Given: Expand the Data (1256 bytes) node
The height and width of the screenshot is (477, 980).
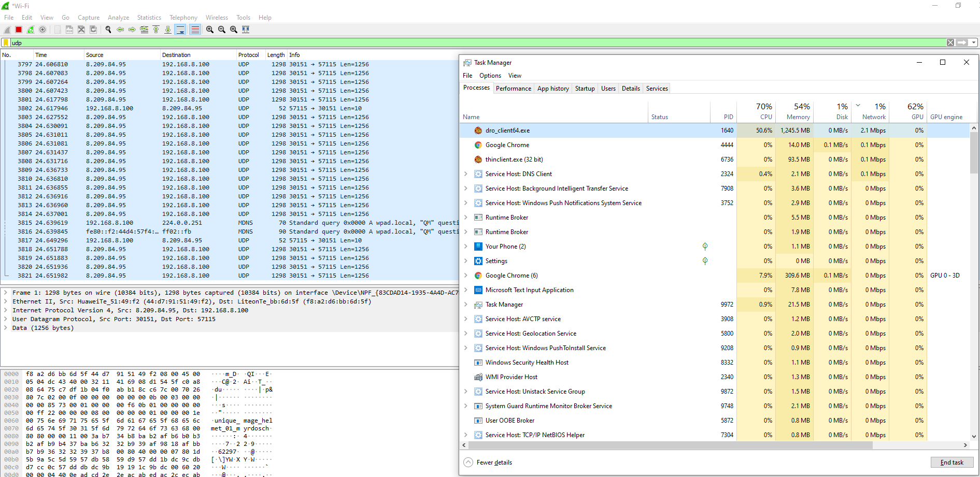Looking at the screenshot, I should point(6,328).
